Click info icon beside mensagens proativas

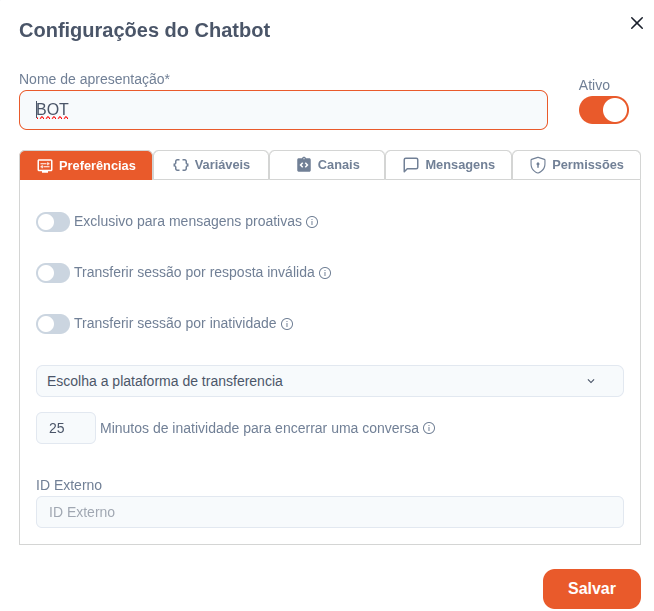[x=312, y=222]
